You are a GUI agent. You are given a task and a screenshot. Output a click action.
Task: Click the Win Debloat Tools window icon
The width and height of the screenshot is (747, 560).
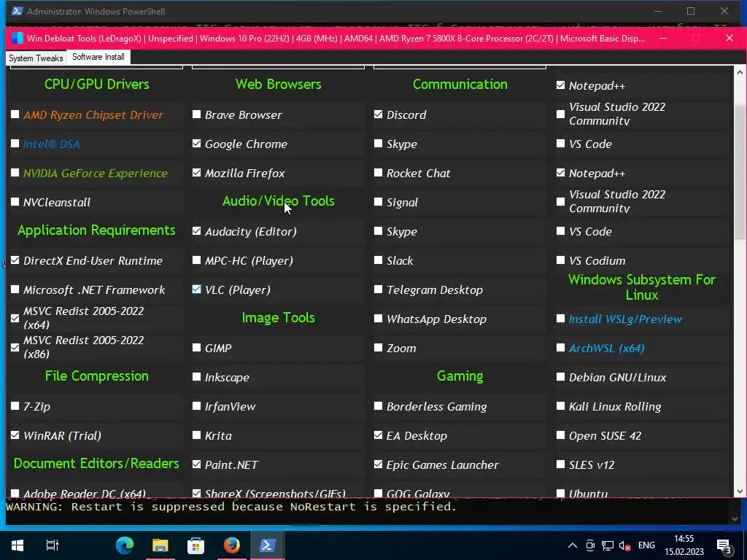18,38
